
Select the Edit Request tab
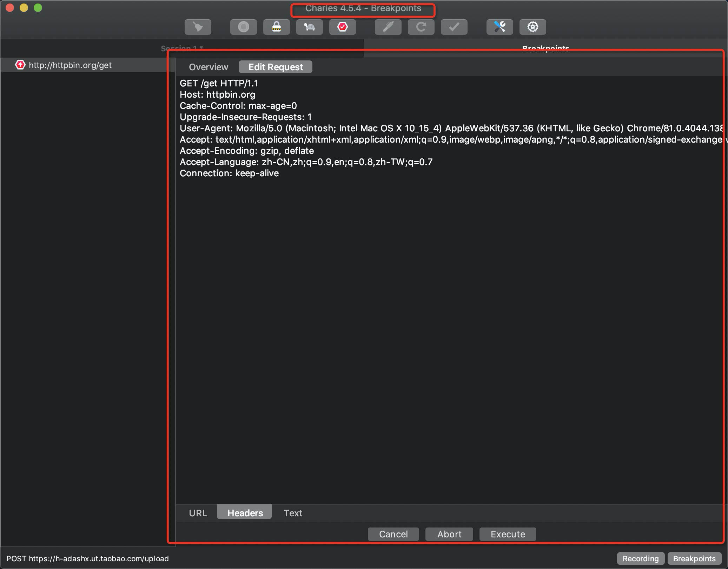(276, 67)
